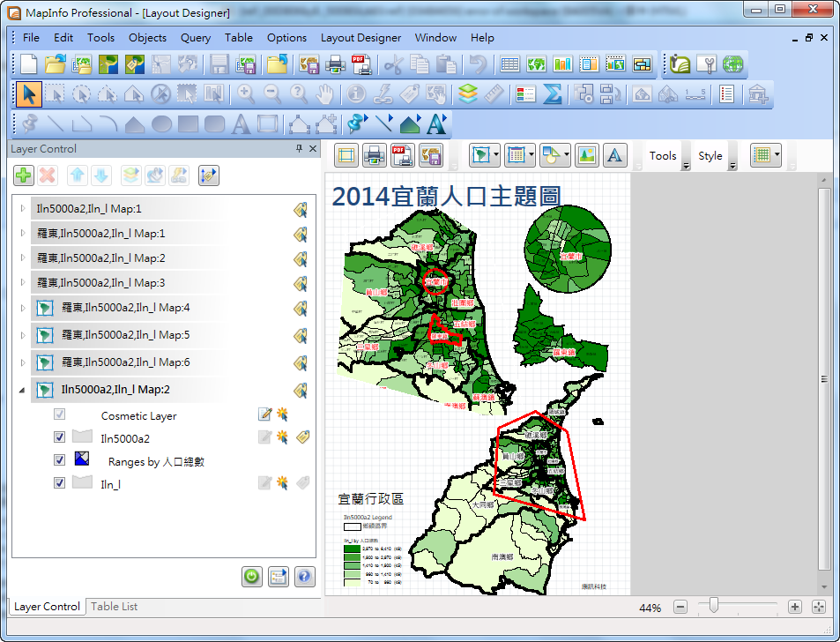
Task: Toggle Iln_l selectable icon
Action: [282, 483]
